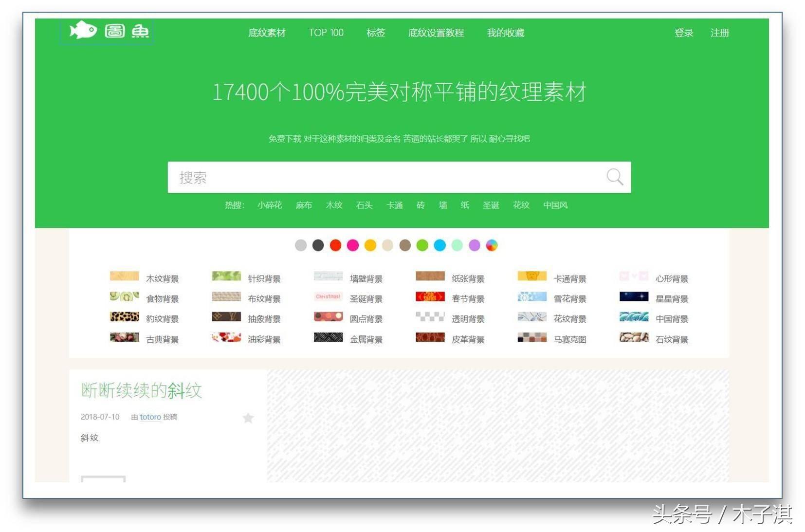
Task: Click the 金属背景 metal texture icon
Action: [x=328, y=338]
